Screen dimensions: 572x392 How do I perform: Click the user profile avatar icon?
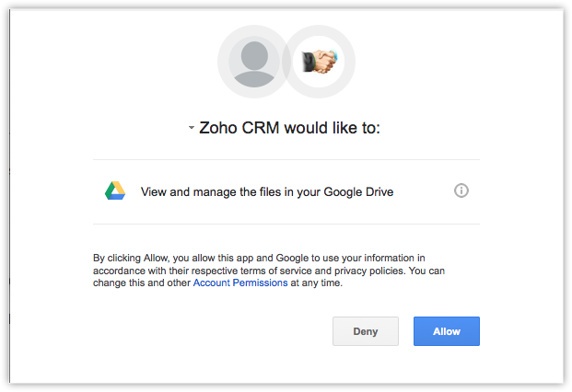pos(252,63)
